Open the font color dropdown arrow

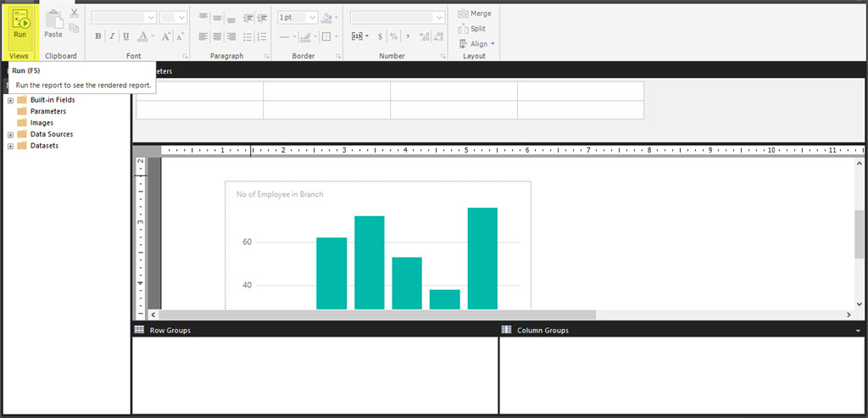click(x=153, y=37)
